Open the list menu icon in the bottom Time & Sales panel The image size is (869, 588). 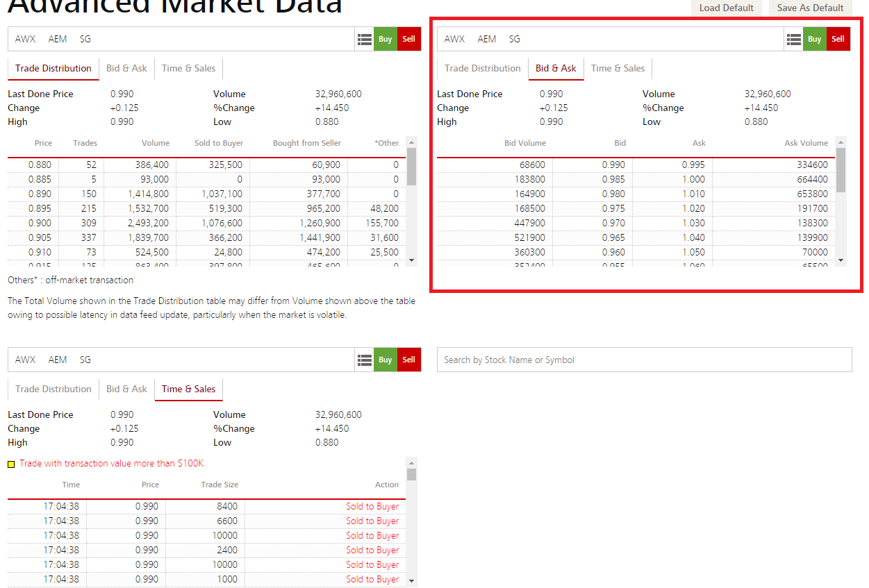[365, 360]
